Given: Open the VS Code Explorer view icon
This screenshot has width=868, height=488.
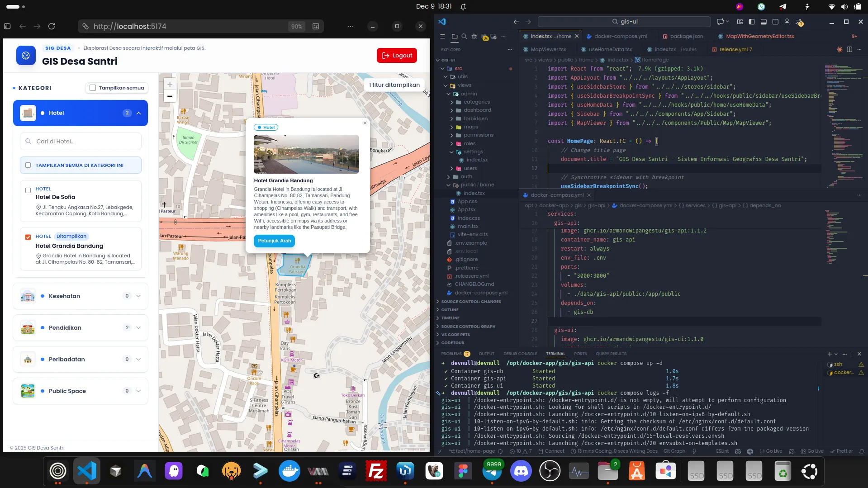Looking at the screenshot, I should (x=454, y=36).
